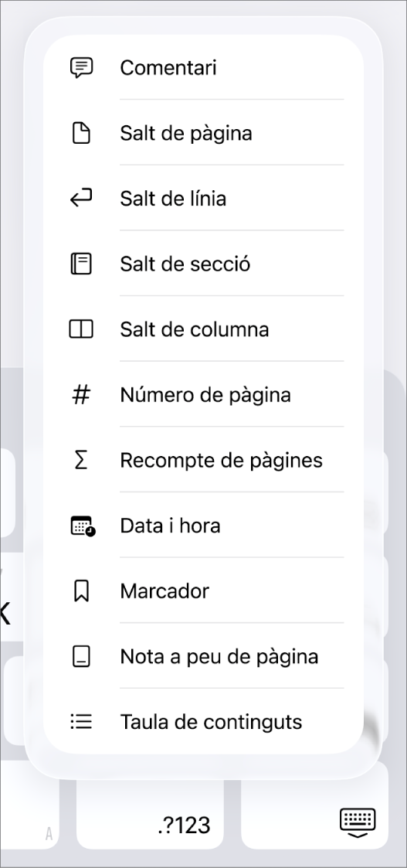Tap the Nota a peu de pàgina icon
This screenshot has height=868, width=407.
[81, 656]
